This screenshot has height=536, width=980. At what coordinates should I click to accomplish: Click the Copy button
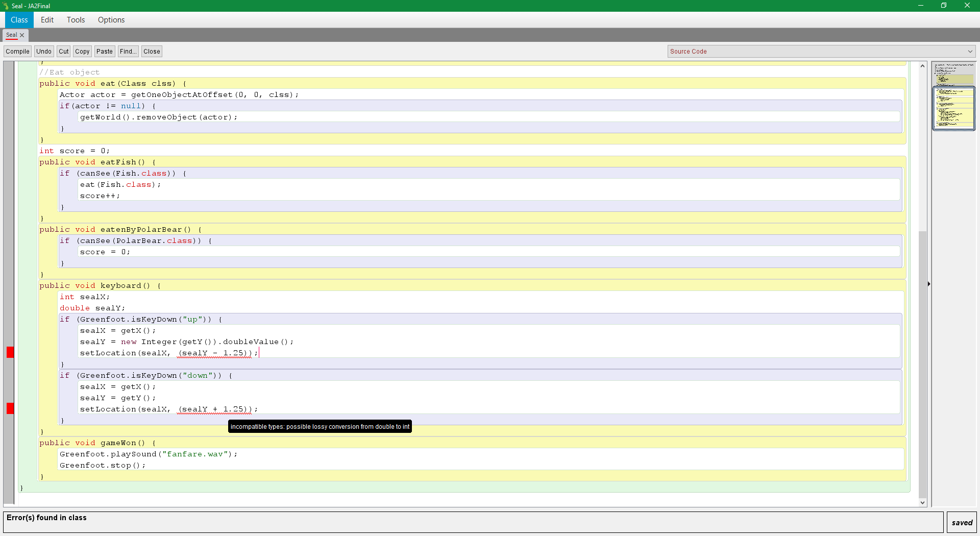click(82, 52)
